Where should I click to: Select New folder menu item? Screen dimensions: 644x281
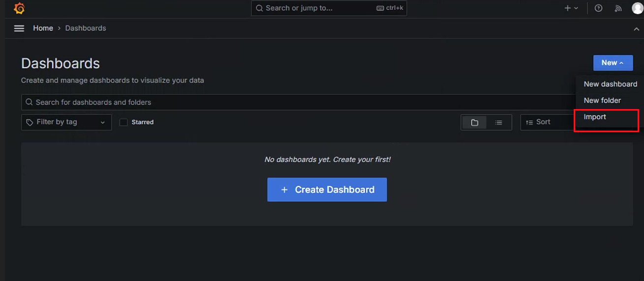[610, 100]
